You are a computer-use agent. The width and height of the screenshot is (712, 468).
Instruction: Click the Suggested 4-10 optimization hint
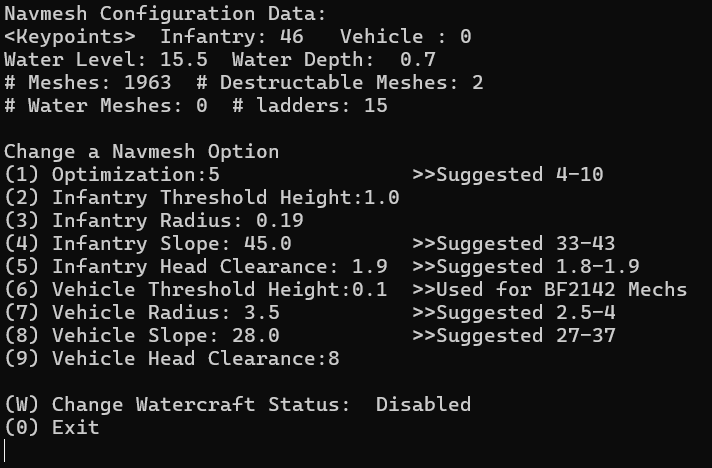click(507, 175)
